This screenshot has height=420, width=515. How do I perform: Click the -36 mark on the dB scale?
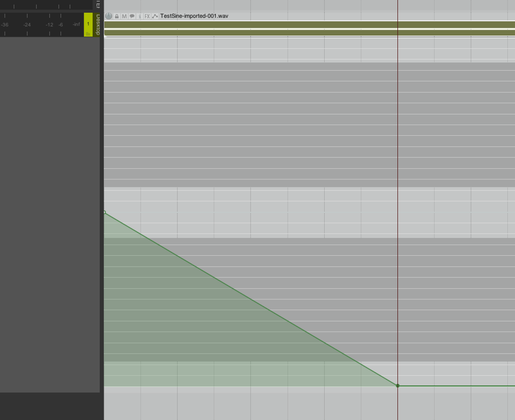coord(5,24)
